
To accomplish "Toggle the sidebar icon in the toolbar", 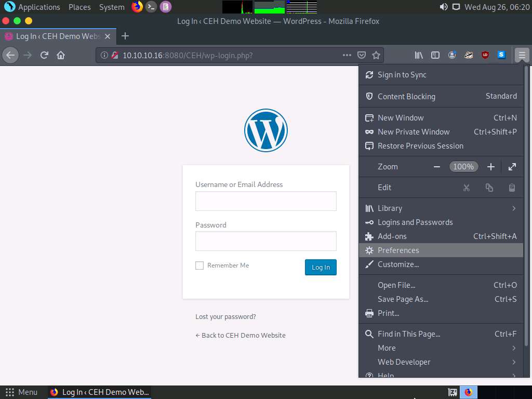I will pos(435,55).
